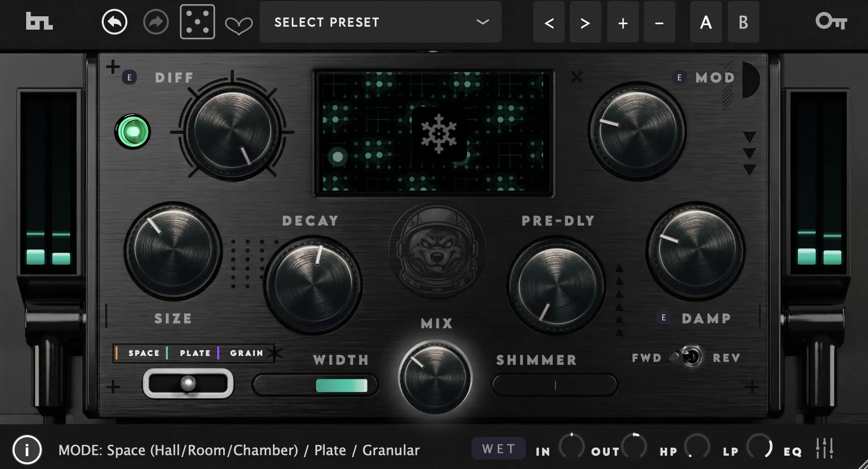Undo the last parameter change
This screenshot has height=469, width=868.
[114, 22]
